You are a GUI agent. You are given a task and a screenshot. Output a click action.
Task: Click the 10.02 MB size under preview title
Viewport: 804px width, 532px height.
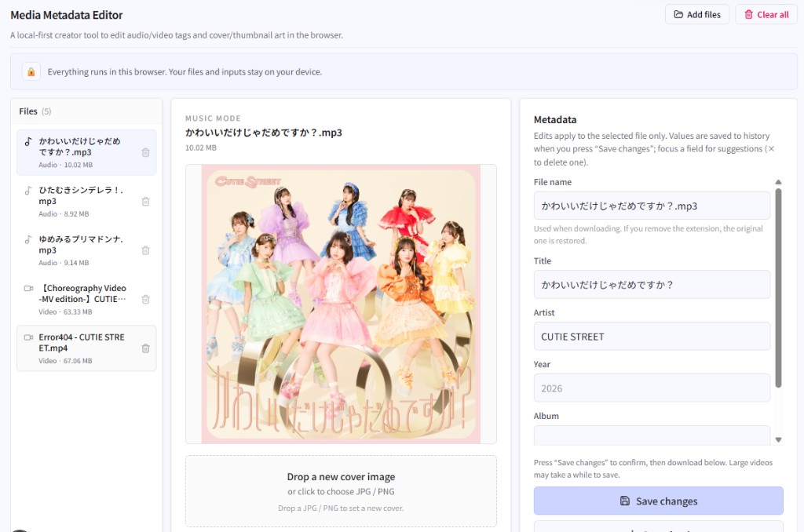pos(201,148)
